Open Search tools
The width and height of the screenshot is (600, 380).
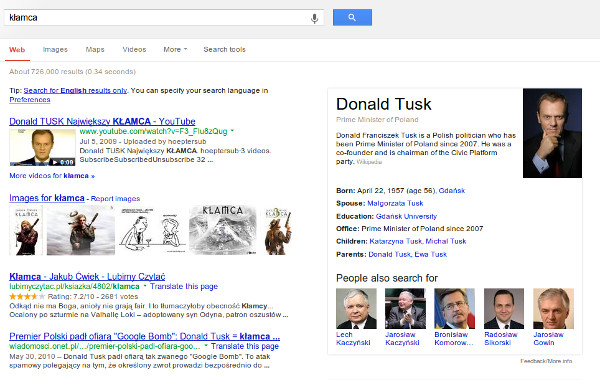pyautogui.click(x=225, y=49)
